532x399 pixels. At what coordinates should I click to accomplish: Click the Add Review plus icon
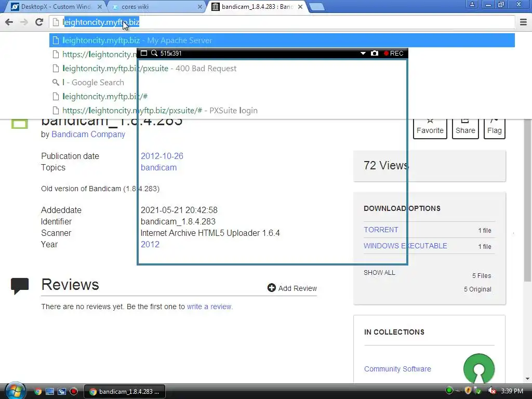pyautogui.click(x=271, y=288)
